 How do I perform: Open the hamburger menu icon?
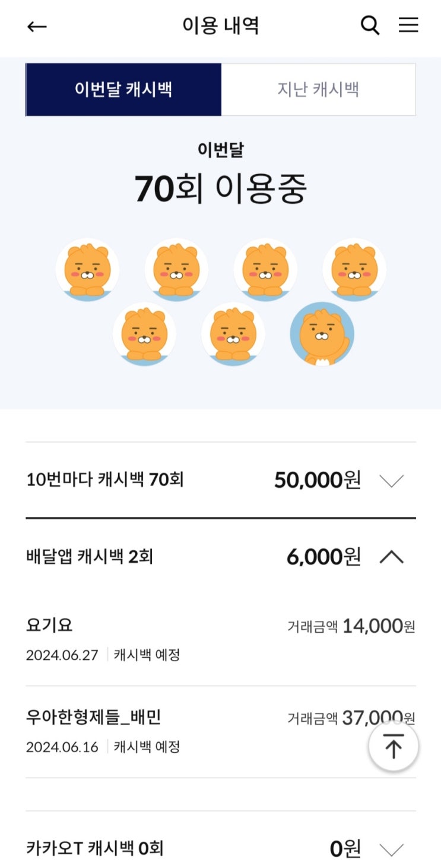point(408,25)
